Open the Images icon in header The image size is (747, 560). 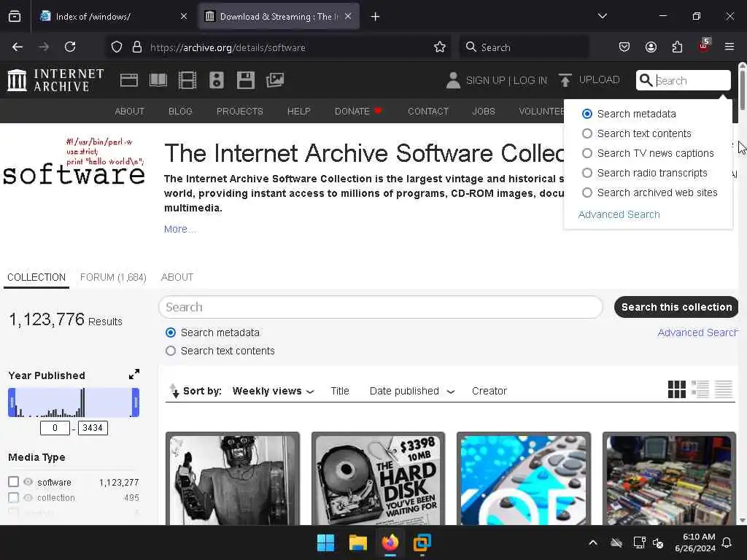pyautogui.click(x=275, y=80)
